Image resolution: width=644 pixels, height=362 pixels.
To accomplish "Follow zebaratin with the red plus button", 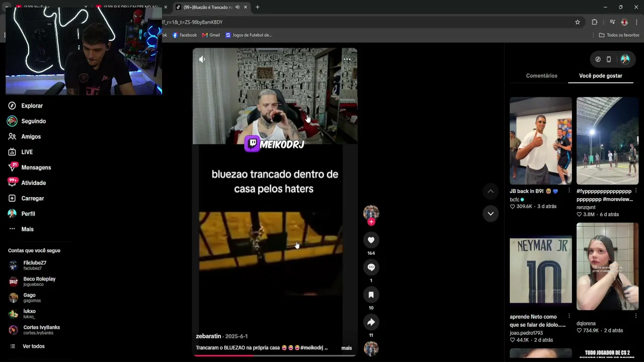I will pos(371,222).
